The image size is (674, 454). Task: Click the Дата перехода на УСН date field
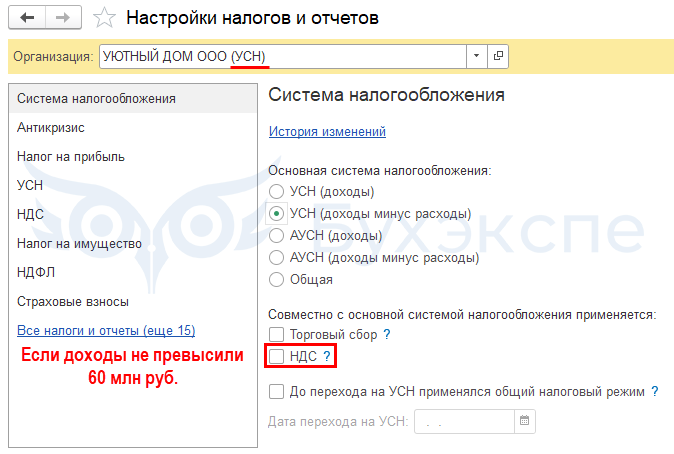[x=464, y=421]
